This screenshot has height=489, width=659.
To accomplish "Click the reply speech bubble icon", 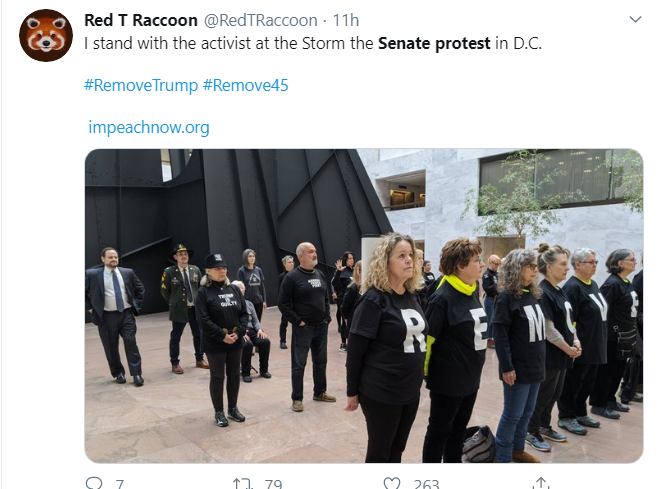I will [x=94, y=483].
